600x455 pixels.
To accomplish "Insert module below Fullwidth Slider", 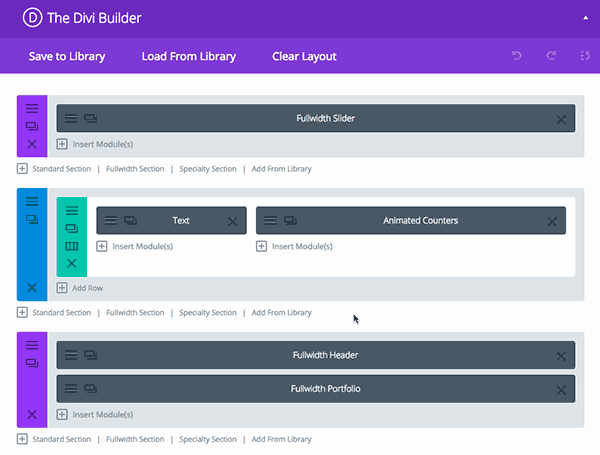I will [95, 144].
